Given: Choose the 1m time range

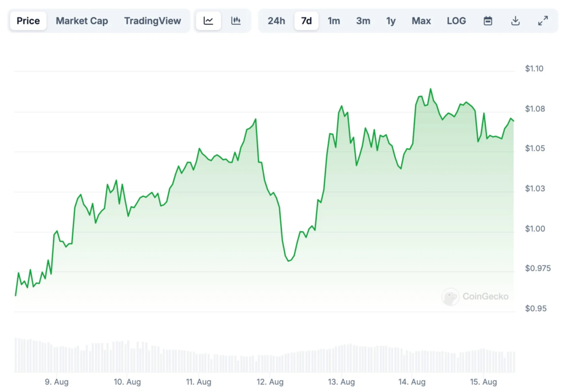Looking at the screenshot, I should click(x=334, y=20).
